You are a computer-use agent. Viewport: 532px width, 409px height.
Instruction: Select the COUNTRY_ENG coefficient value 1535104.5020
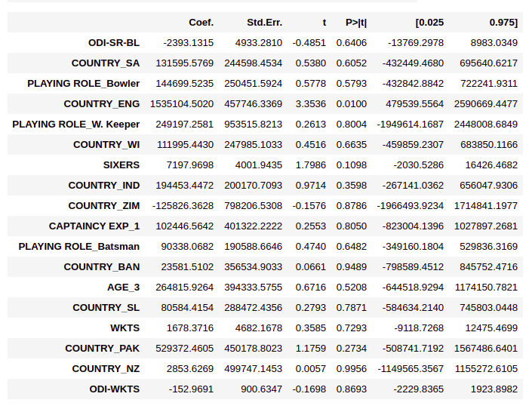[182, 104]
